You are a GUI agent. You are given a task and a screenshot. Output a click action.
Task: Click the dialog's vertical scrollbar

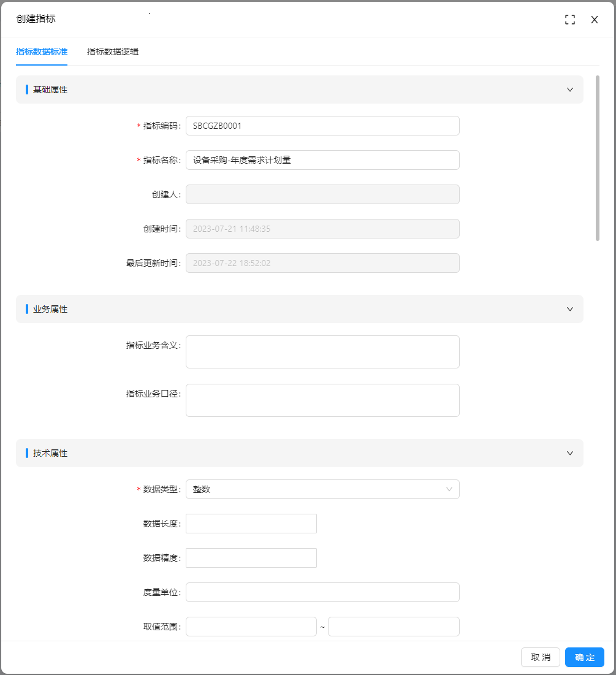coord(598,158)
